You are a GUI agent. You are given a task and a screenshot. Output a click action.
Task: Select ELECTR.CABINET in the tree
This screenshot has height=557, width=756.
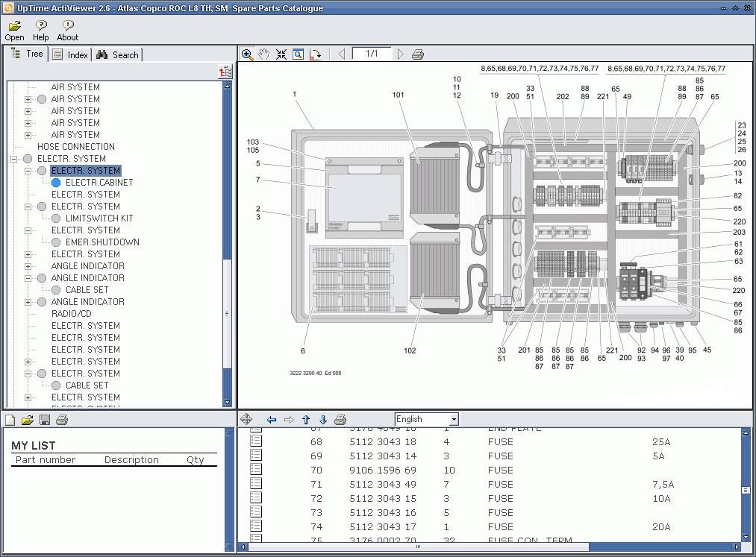pyautogui.click(x=99, y=183)
